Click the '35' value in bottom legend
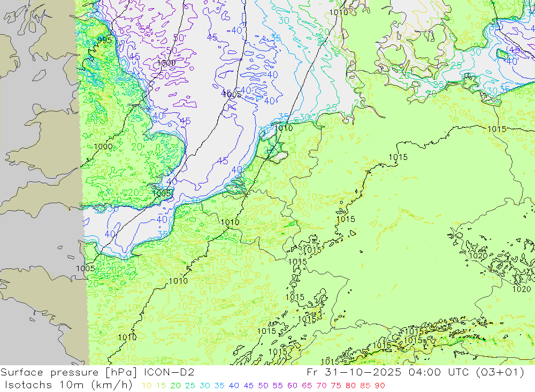This screenshot has width=535, height=392. coord(219,386)
